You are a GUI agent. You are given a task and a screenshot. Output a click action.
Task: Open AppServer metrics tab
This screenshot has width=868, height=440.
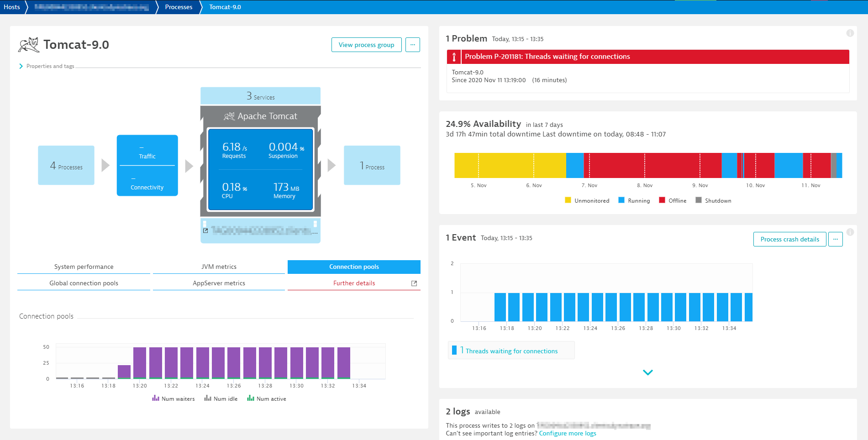tap(219, 283)
